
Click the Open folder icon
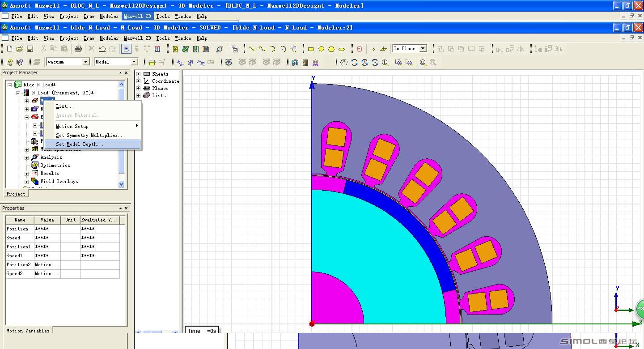point(20,49)
